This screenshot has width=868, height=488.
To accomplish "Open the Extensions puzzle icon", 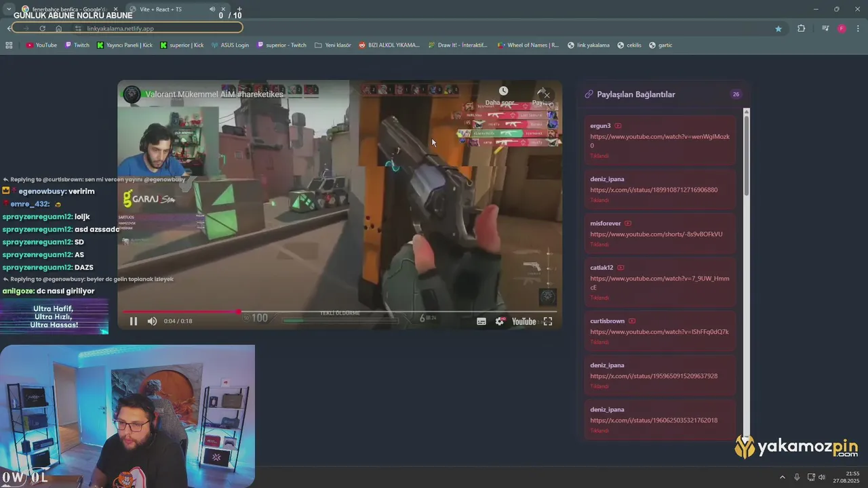I will [x=802, y=28].
